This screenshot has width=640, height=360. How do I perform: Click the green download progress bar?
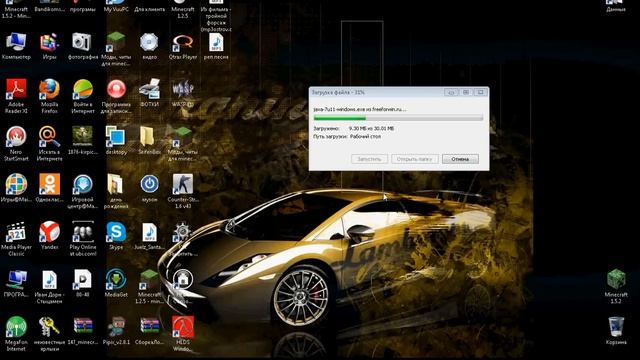click(x=398, y=118)
